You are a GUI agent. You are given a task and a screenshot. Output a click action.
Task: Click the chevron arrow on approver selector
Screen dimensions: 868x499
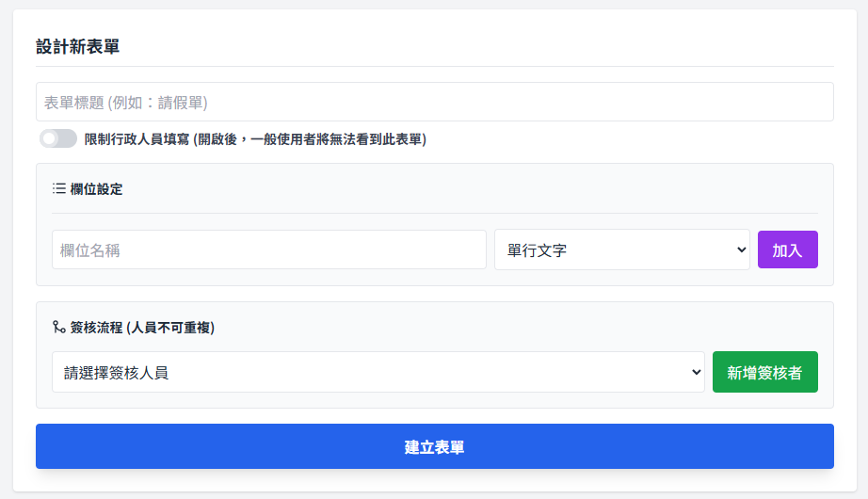tap(696, 372)
